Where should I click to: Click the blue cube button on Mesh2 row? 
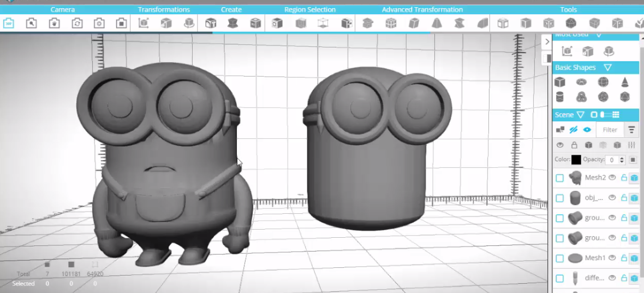(x=635, y=178)
